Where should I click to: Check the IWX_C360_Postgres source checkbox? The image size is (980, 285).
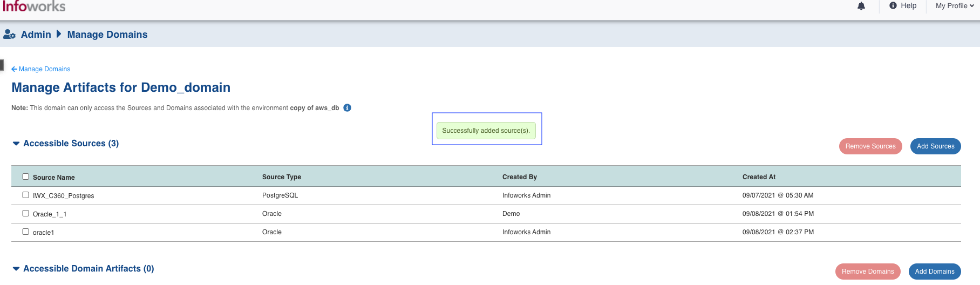25,195
